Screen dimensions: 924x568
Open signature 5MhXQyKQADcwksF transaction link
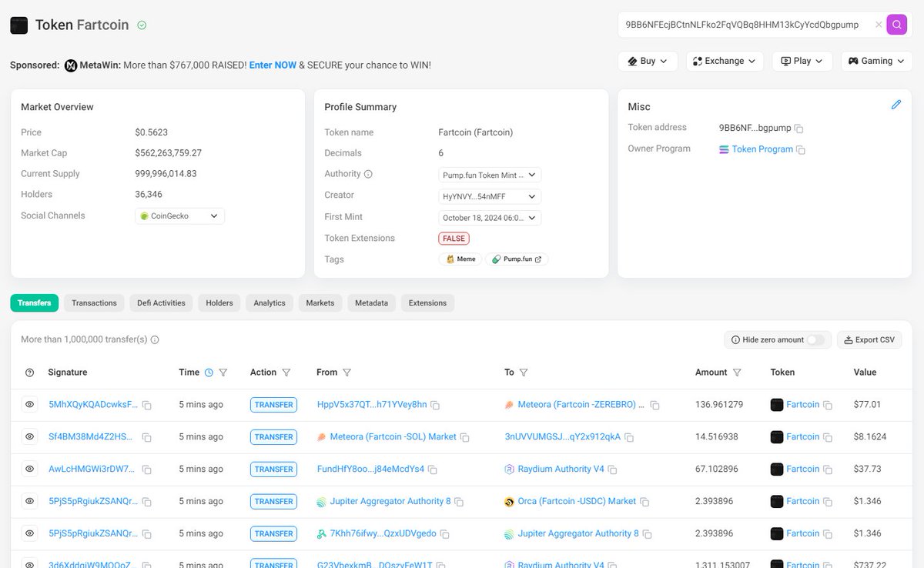[93, 404]
